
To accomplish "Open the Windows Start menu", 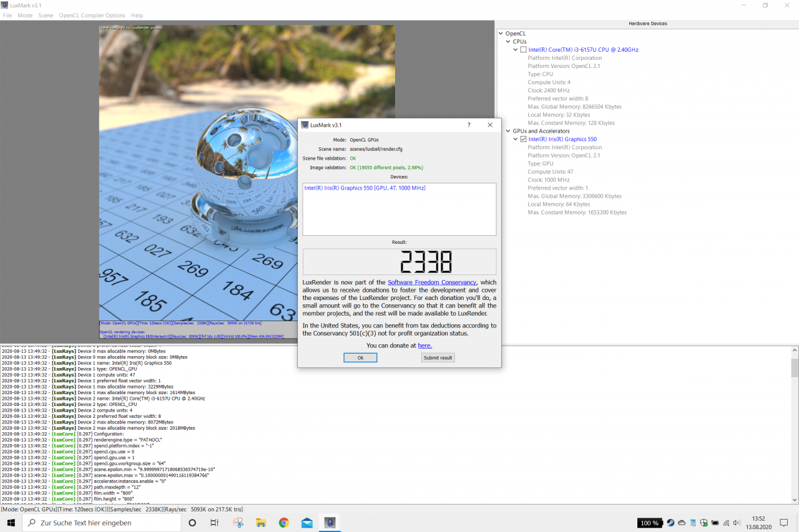I will [11, 523].
